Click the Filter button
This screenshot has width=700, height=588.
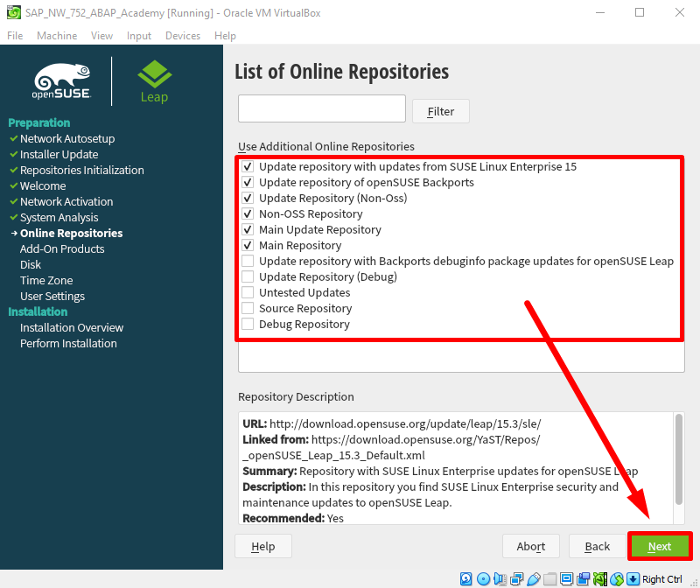[441, 111]
